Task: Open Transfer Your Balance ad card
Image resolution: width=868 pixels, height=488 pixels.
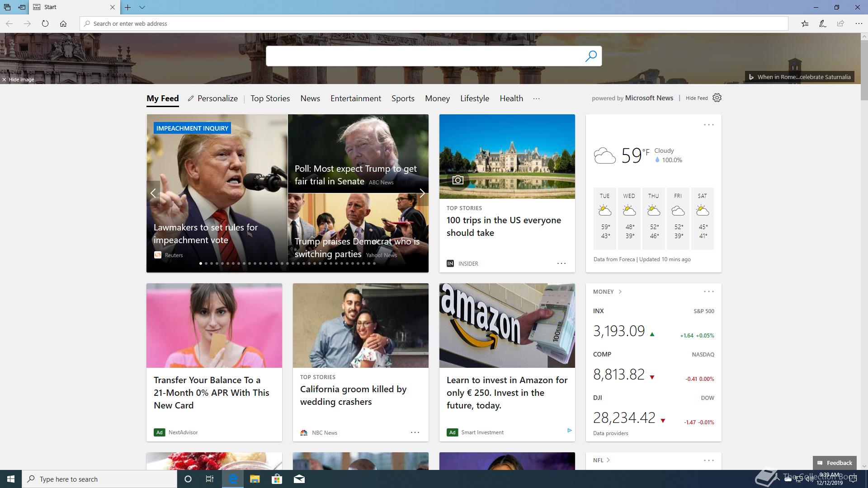Action: tap(211, 393)
